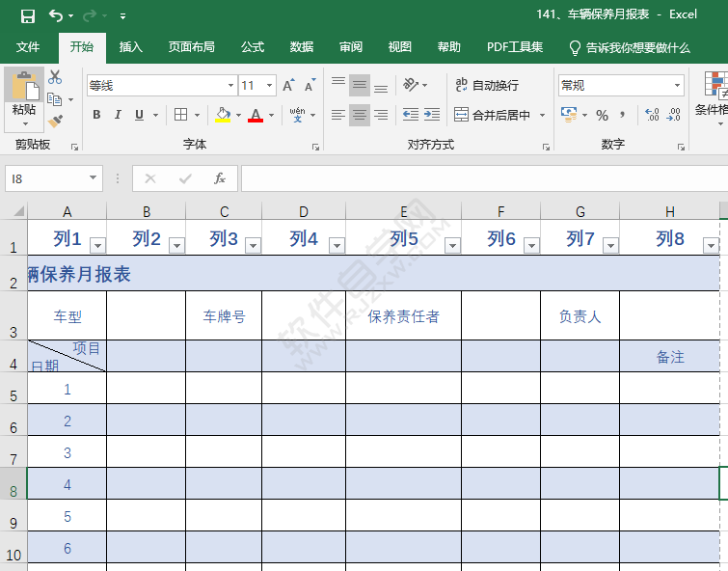This screenshot has width=728, height=571.
Task: Toggle 自动换行 wrap text
Action: click(x=487, y=85)
